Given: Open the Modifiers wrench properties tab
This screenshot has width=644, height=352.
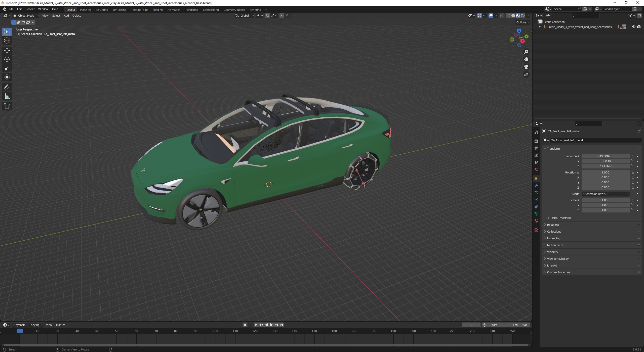Looking at the screenshot, I should pos(536,186).
